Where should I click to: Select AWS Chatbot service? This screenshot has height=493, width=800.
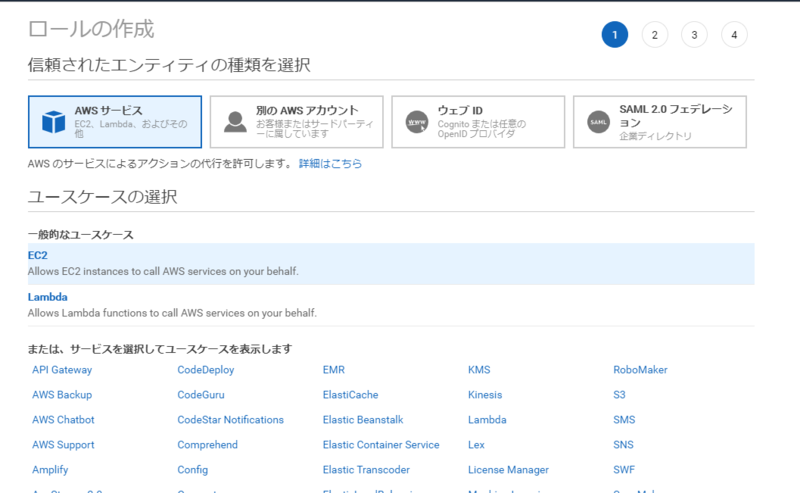click(x=63, y=420)
